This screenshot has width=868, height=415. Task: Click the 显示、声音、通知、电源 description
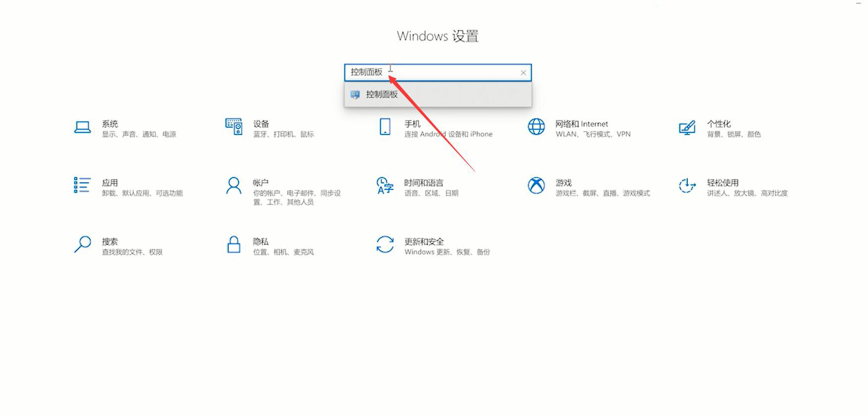tap(139, 134)
